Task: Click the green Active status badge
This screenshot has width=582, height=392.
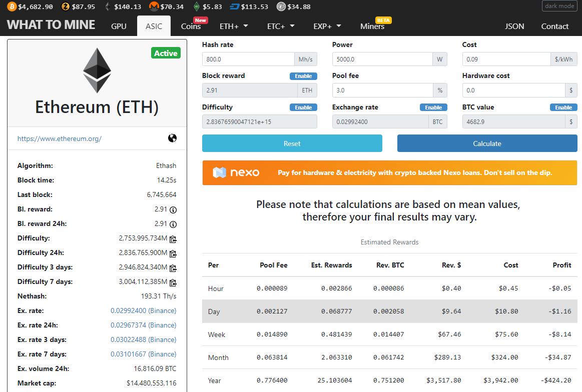Action: [x=166, y=53]
